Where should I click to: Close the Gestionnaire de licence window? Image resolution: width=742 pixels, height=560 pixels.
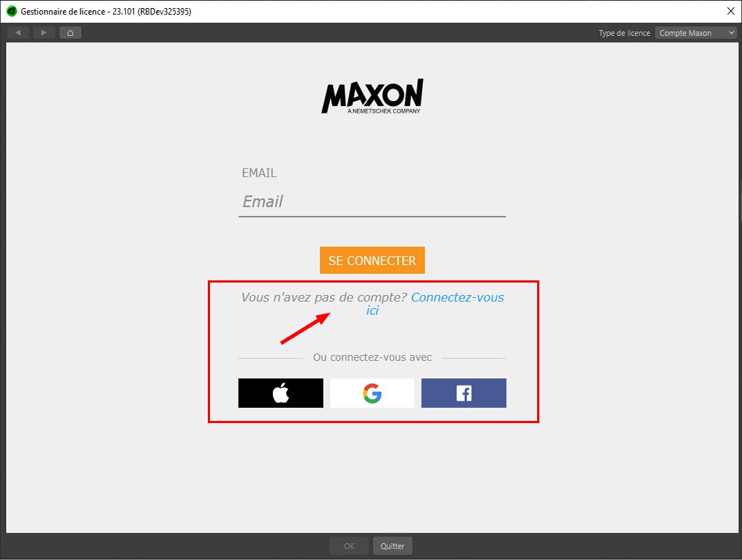click(x=730, y=12)
